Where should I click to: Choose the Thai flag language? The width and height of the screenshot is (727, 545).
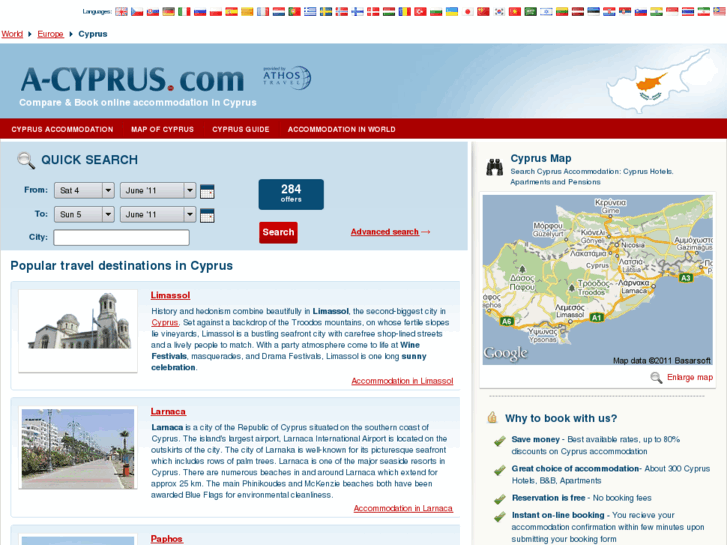coord(688,12)
